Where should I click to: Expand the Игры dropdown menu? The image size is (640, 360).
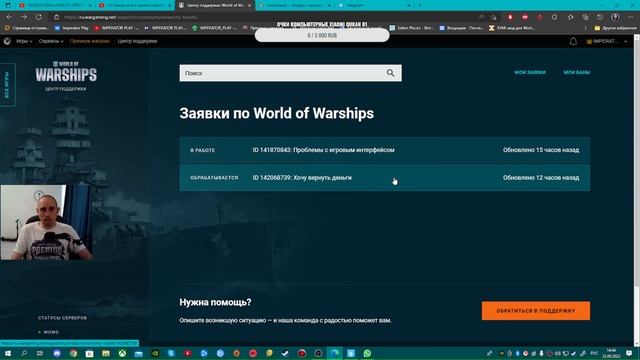coord(24,41)
